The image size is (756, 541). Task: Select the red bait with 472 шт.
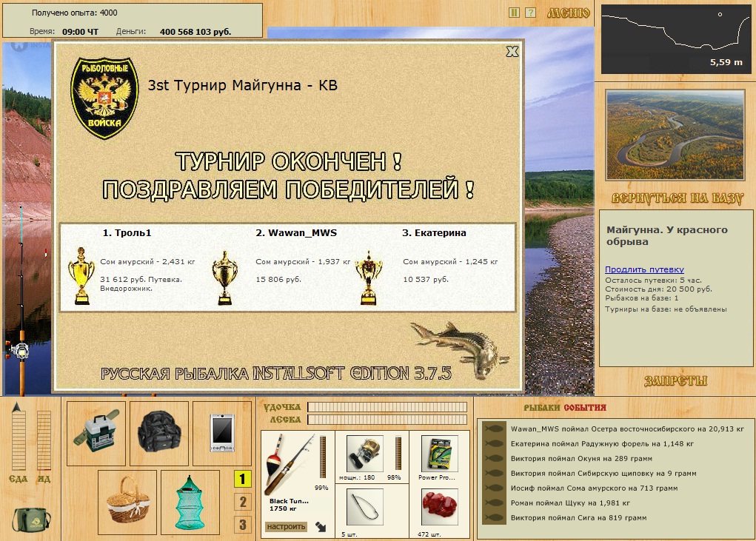[439, 507]
